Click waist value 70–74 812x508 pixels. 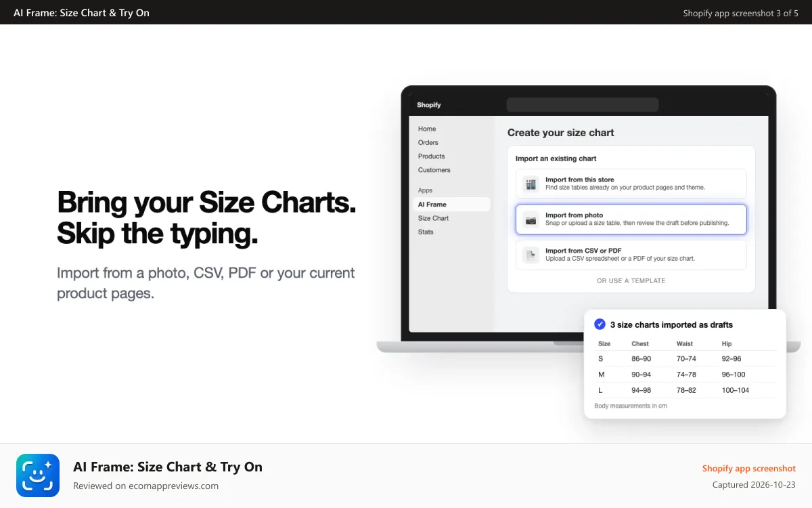[686, 358]
